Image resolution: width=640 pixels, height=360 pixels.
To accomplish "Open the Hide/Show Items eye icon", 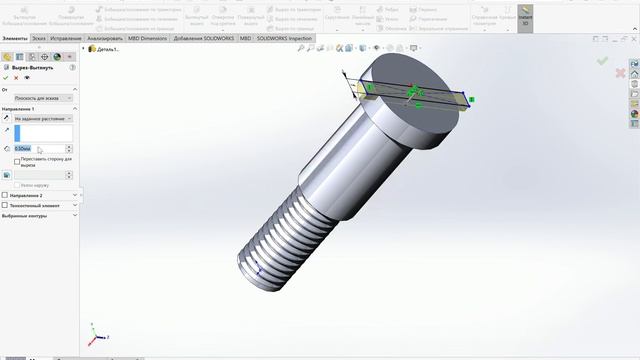I will (377, 48).
